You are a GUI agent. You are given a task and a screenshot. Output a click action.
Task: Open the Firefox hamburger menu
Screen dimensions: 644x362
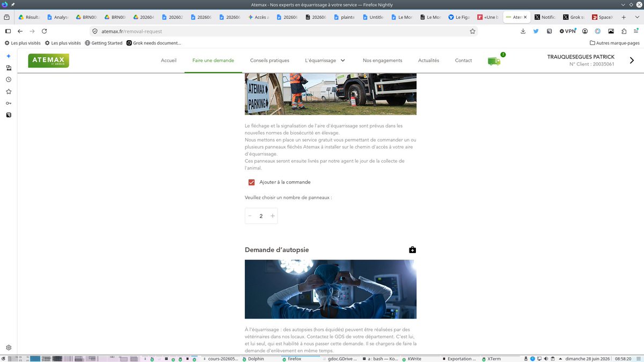(636, 31)
